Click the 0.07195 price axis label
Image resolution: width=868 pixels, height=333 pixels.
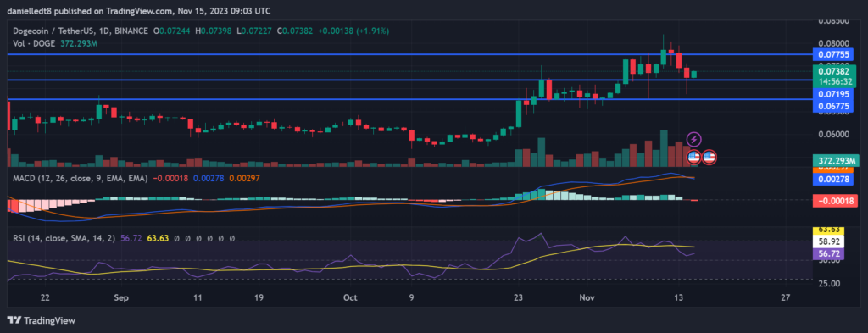834,94
